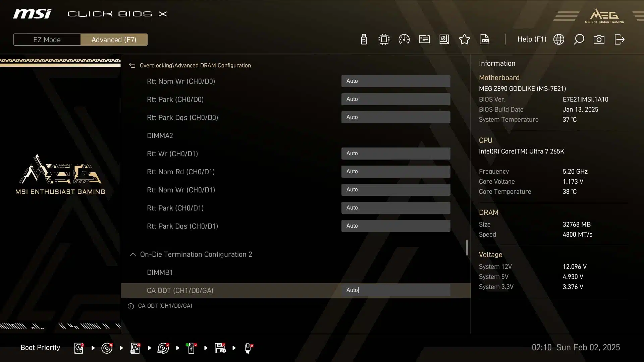
Task: Select the Rtt Park Dqs (CH0/D1) label
Action: pyautogui.click(x=182, y=226)
